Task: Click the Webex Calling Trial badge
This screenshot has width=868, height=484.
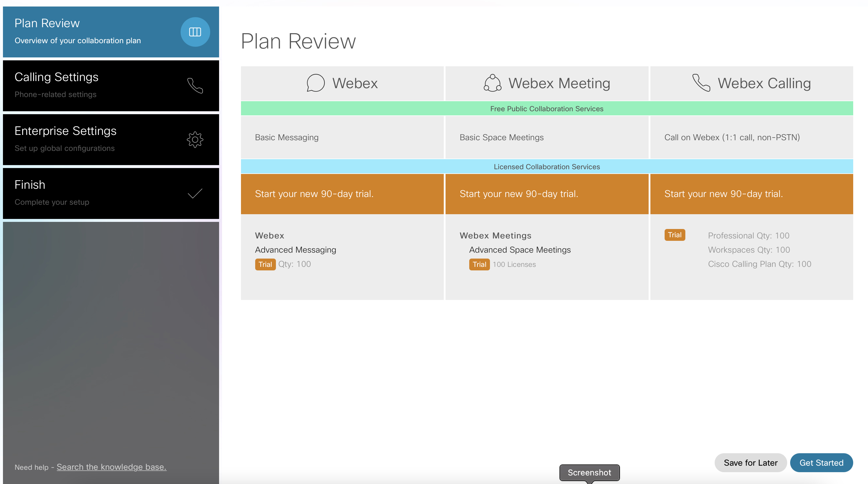Action: (x=674, y=234)
